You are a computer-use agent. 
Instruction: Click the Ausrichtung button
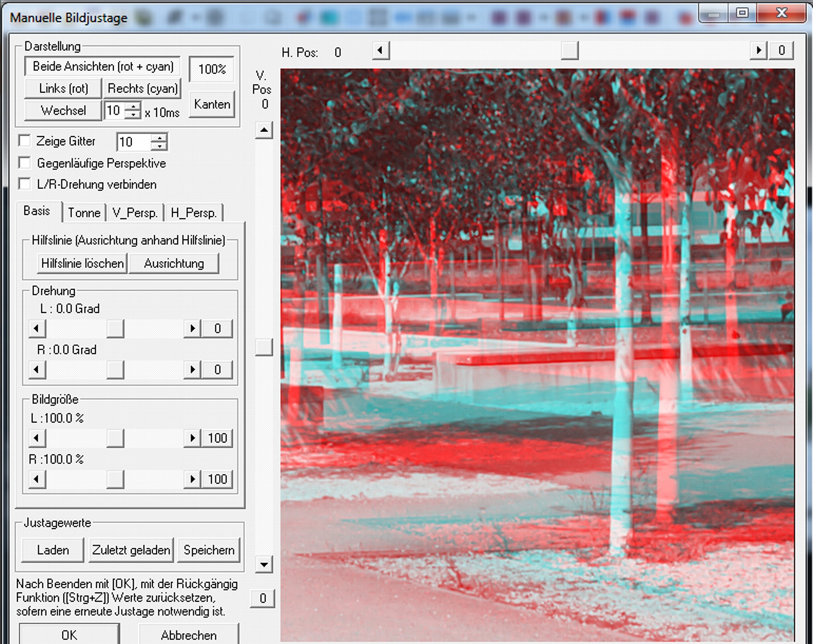click(174, 263)
